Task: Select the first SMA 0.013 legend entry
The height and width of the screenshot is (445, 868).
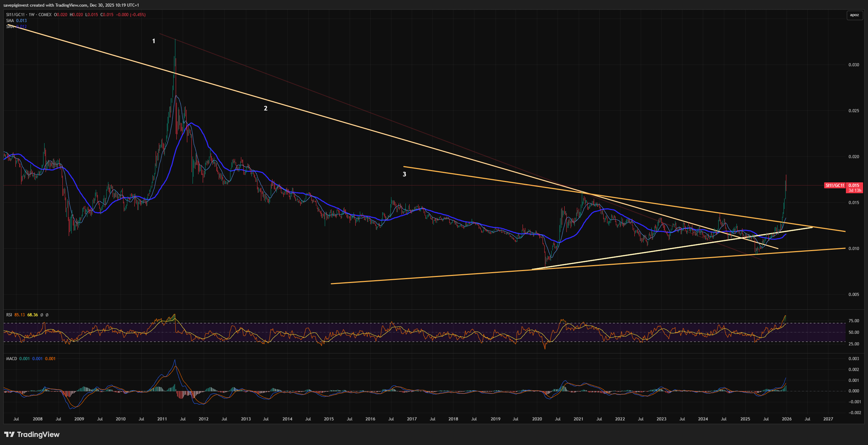Action: [16, 21]
